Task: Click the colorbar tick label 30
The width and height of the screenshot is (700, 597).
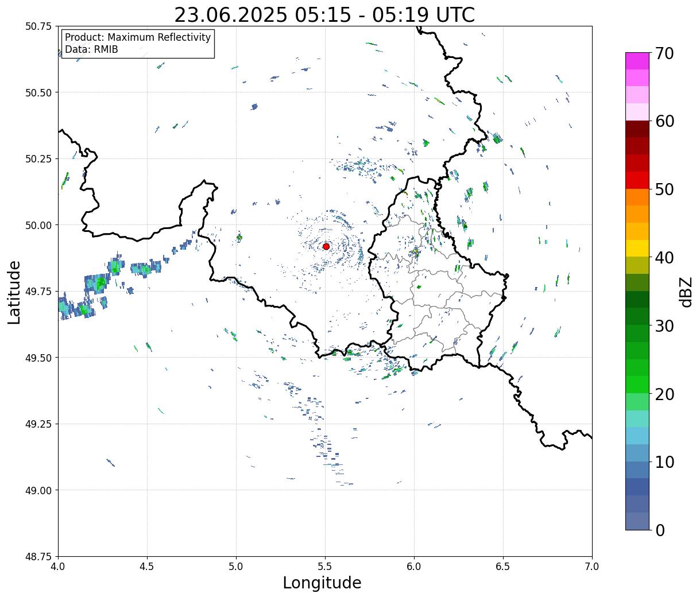Action: 664,325
